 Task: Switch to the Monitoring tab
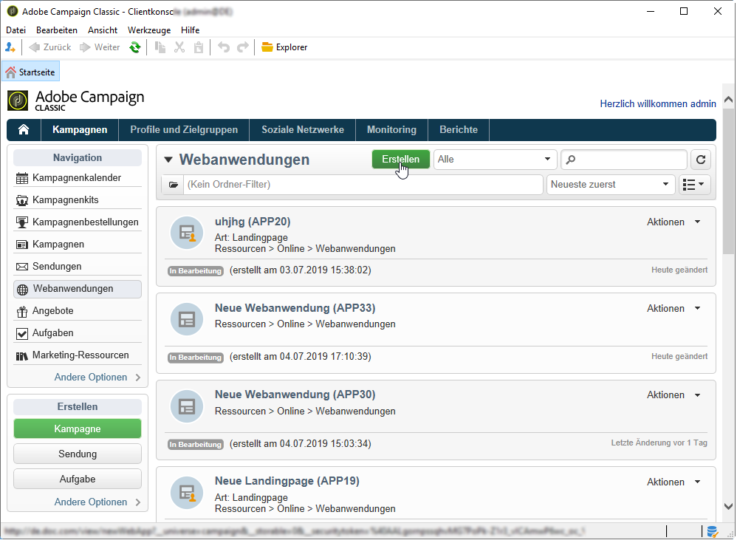(391, 129)
